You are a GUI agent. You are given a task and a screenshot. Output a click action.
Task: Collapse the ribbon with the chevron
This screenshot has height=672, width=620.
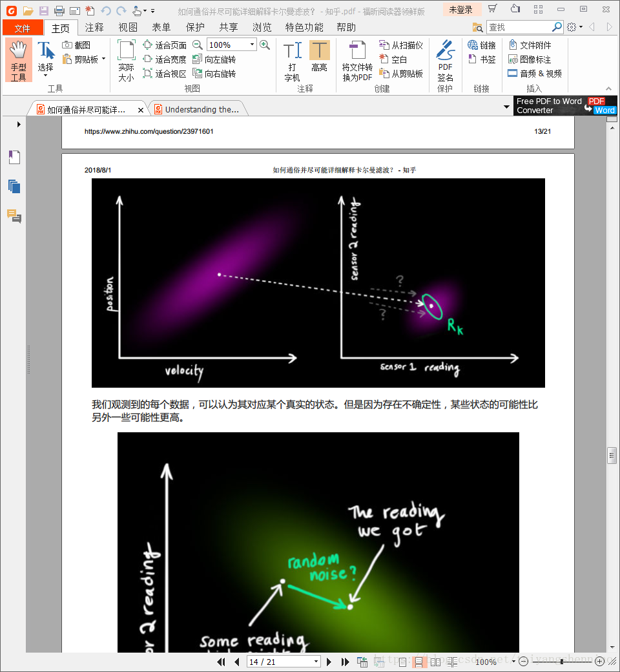pos(608,89)
